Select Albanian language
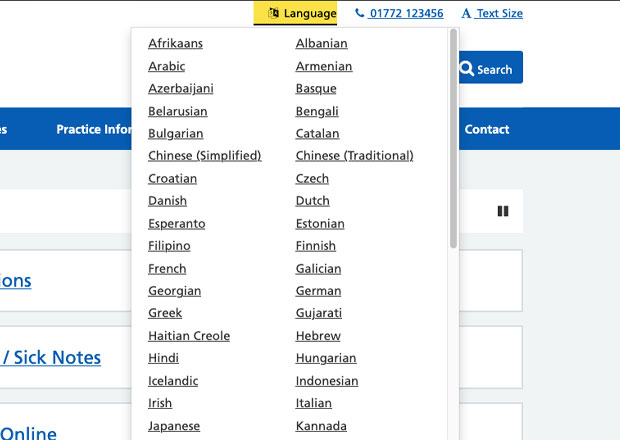 pos(321,43)
